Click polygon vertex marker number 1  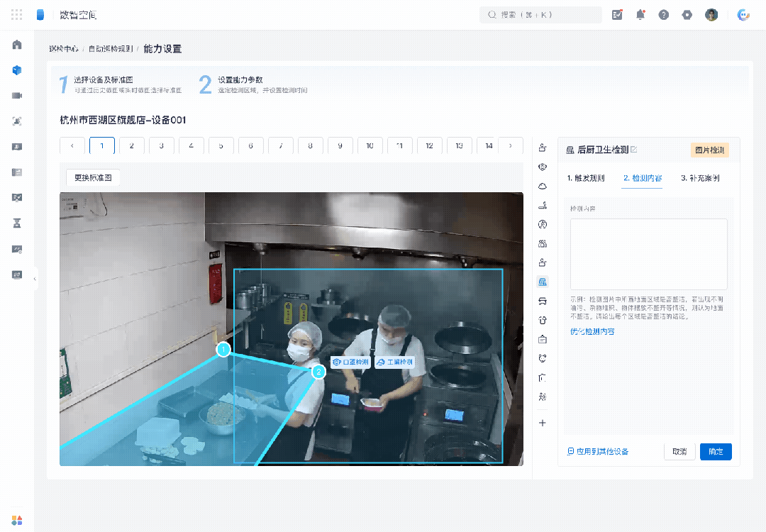click(x=223, y=349)
